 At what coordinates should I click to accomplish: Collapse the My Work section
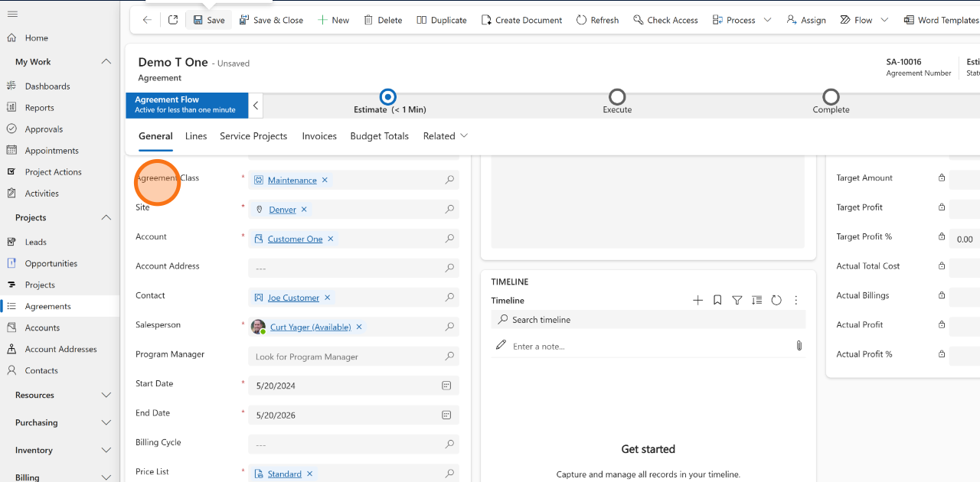pos(106,62)
